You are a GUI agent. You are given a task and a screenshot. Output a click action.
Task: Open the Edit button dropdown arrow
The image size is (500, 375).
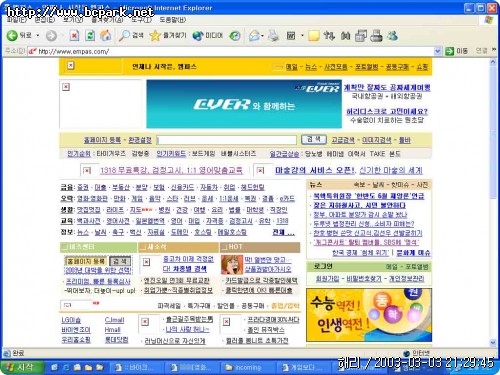click(302, 36)
